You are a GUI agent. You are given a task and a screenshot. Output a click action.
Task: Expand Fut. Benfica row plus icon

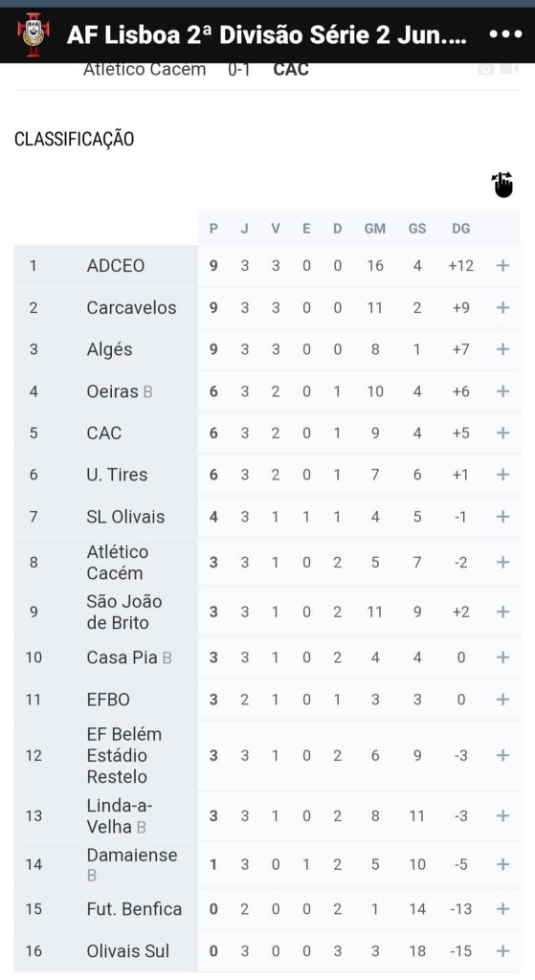pyautogui.click(x=502, y=909)
